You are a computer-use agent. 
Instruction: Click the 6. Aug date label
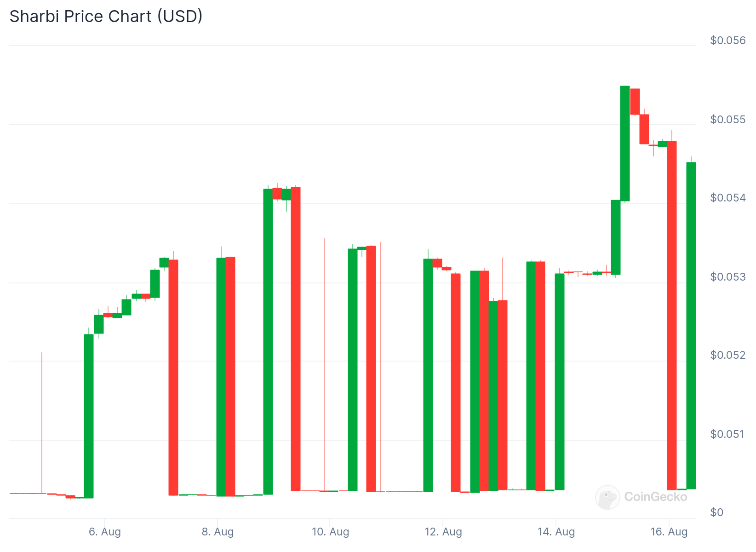pos(105,532)
